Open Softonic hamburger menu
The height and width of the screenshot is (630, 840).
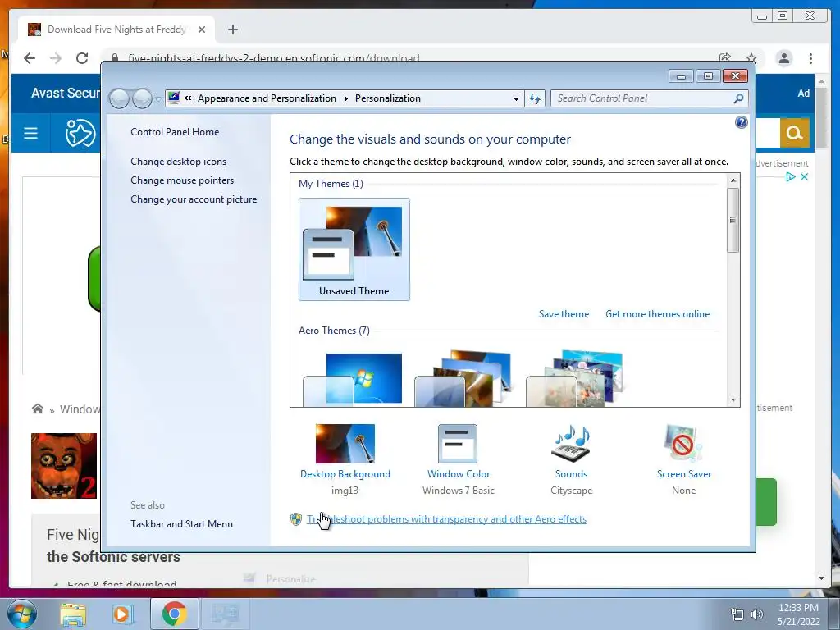pyautogui.click(x=30, y=133)
